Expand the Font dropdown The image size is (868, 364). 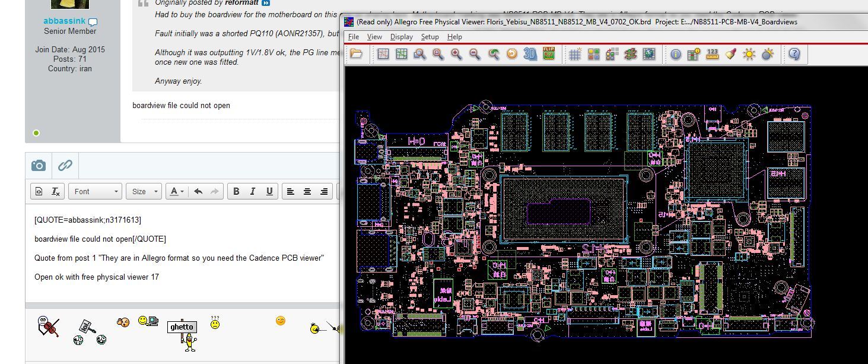pos(96,191)
